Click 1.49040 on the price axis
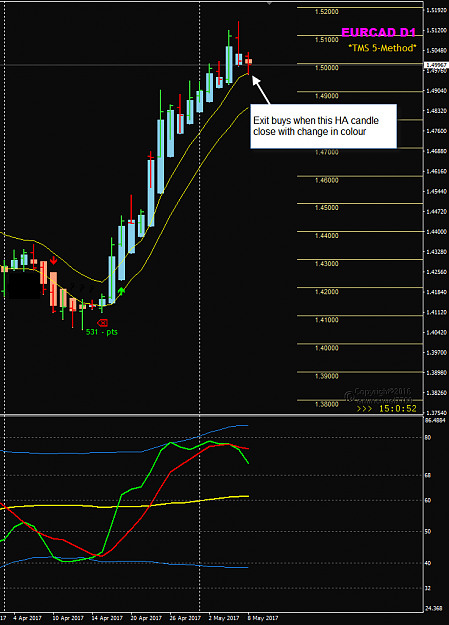 tap(436, 91)
